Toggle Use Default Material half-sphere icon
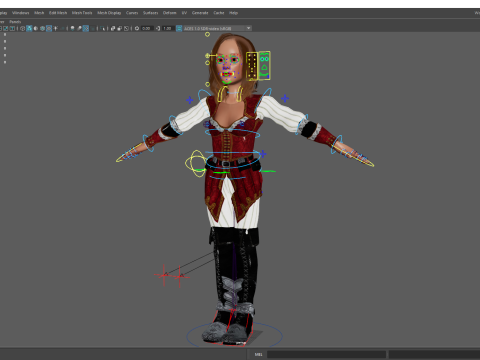Image resolution: width=480 pixels, height=360 pixels. pos(36,28)
